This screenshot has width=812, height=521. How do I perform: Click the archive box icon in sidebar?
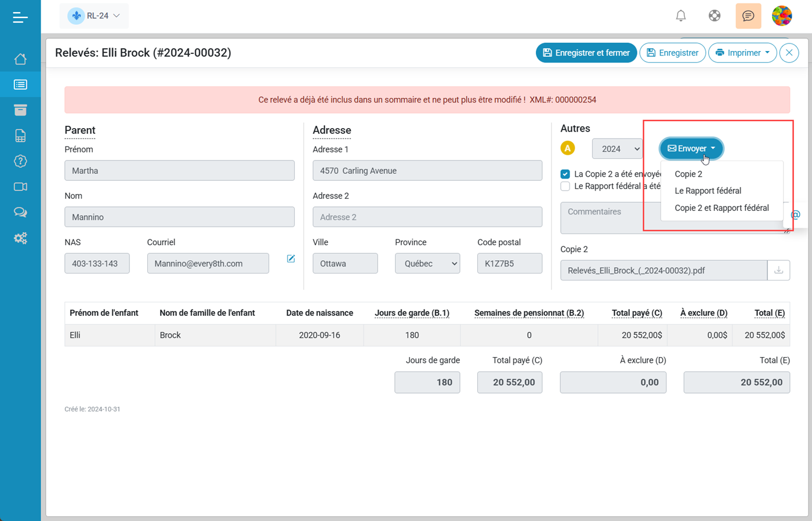pos(20,110)
